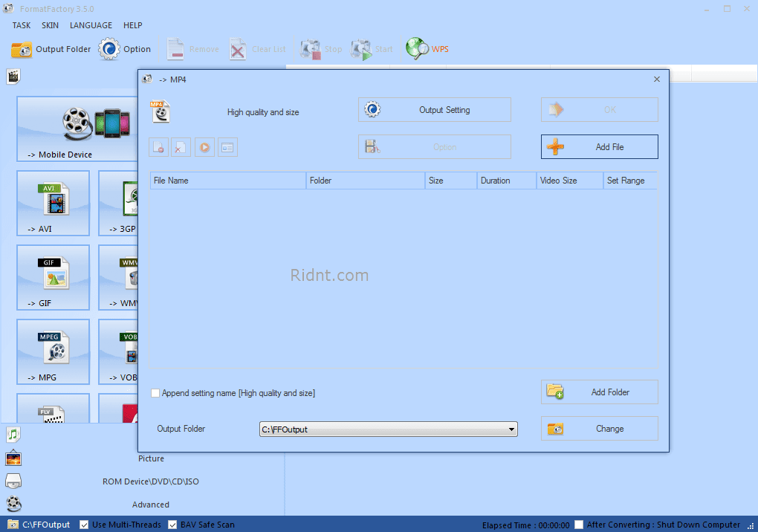758x532 pixels.
Task: Enable Append setting name checkbox
Action: (155, 393)
